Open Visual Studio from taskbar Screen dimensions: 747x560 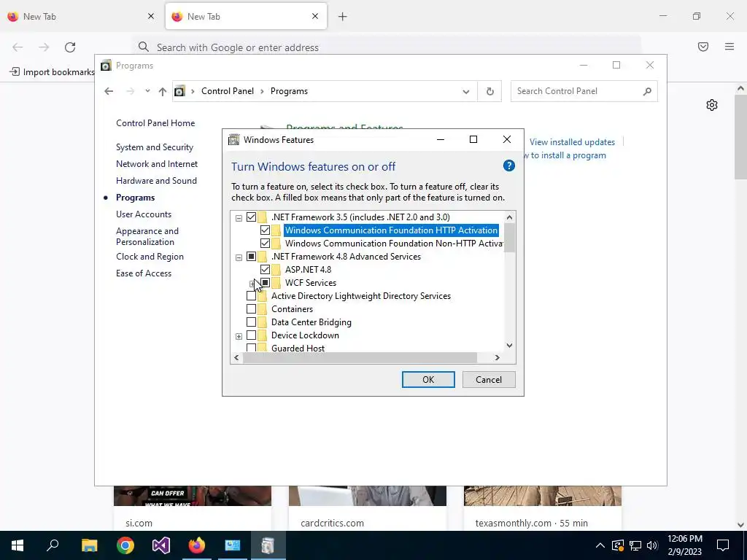click(x=161, y=545)
